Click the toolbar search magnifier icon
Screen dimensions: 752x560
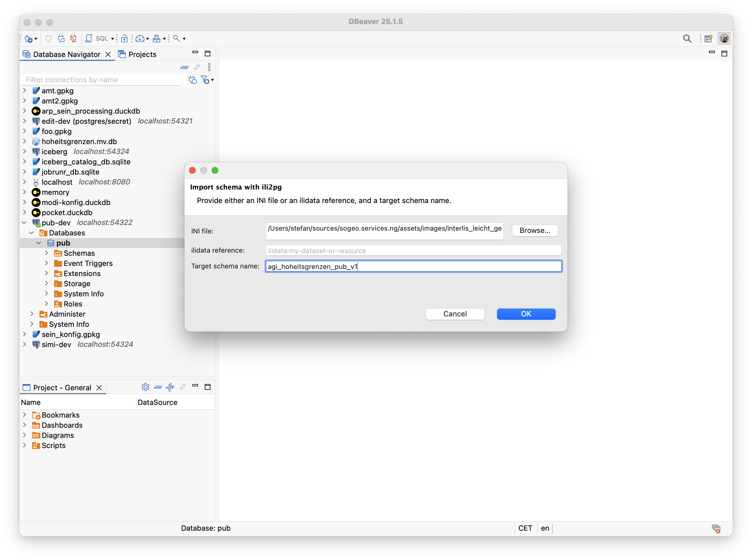pyautogui.click(x=176, y=38)
